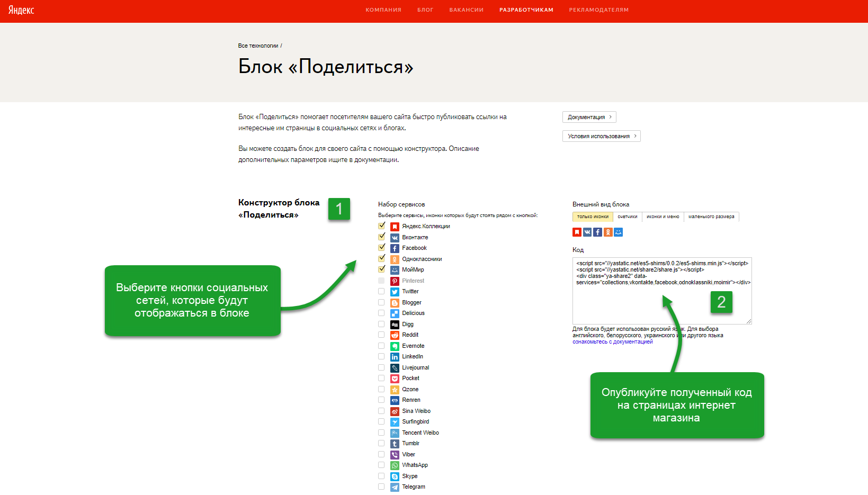Enable the Twitter checkbox
Image resolution: width=868 pixels, height=495 pixels.
tap(381, 291)
